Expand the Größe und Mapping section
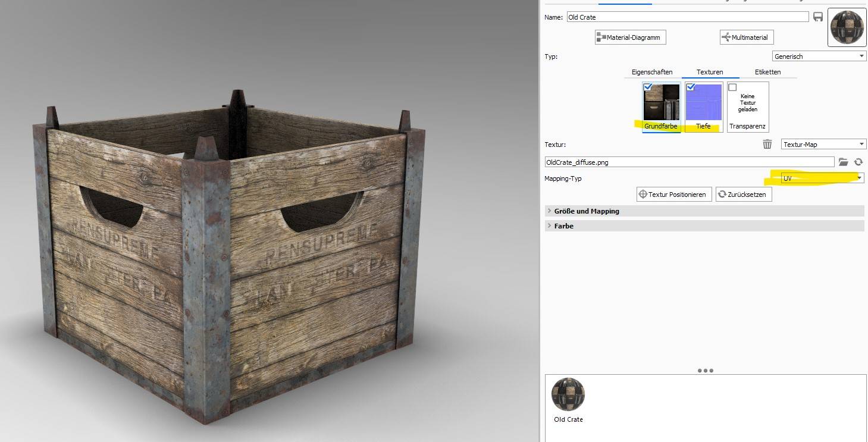Viewport: 868px width, 442px height. click(x=704, y=211)
